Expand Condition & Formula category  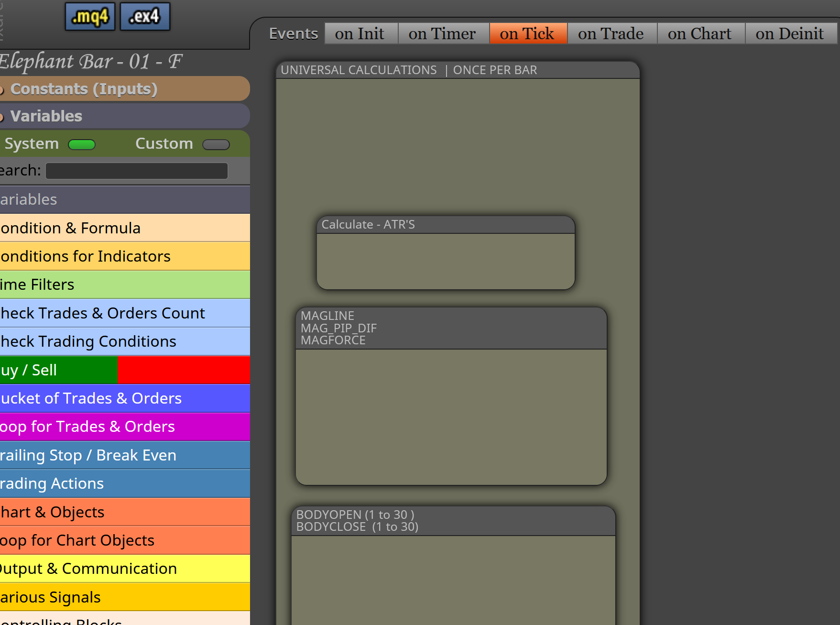click(125, 228)
